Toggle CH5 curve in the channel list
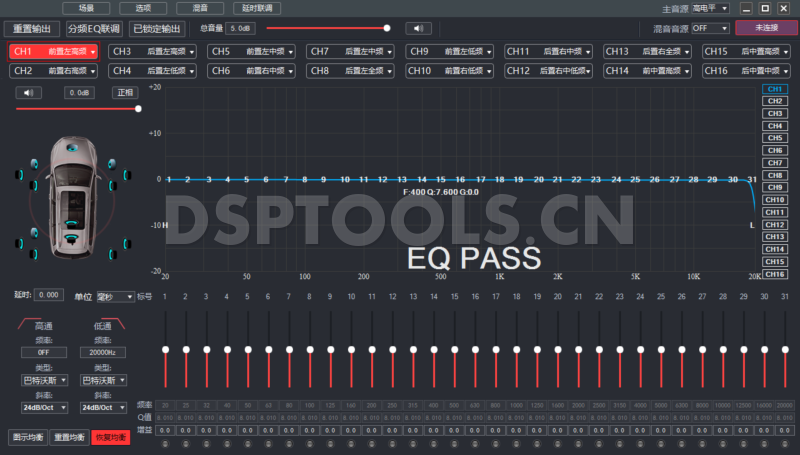The height and width of the screenshot is (455, 800). 774,138
